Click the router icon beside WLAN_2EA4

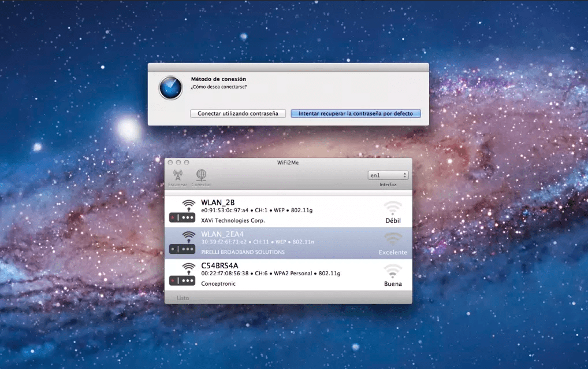point(183,243)
